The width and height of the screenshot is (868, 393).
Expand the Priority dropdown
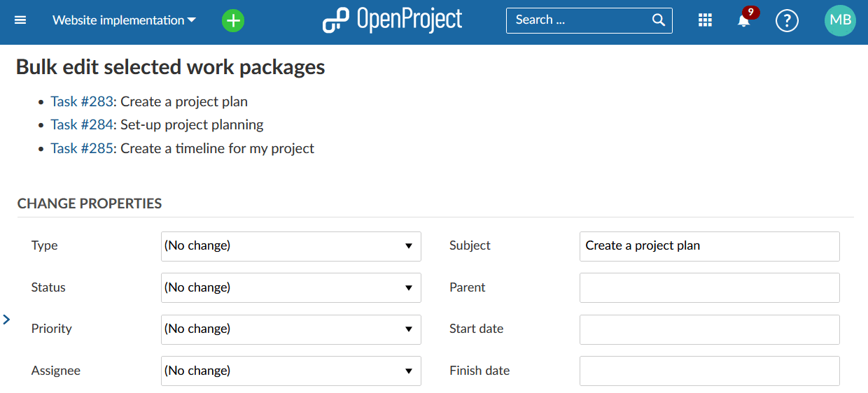coord(290,329)
